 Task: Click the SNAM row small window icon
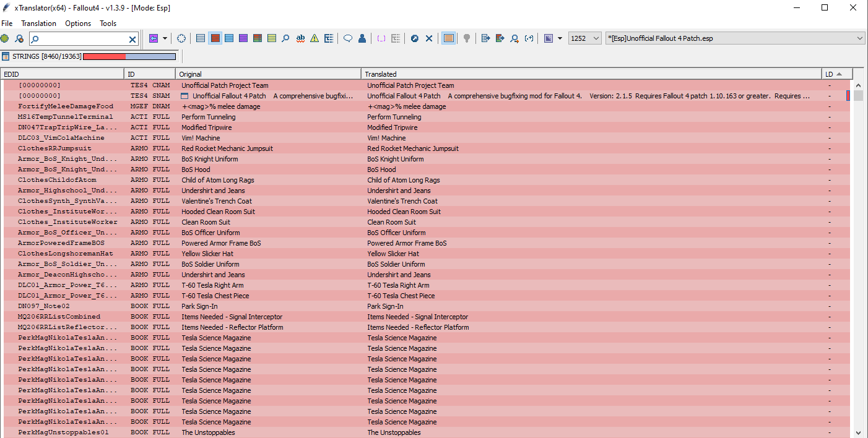(184, 96)
